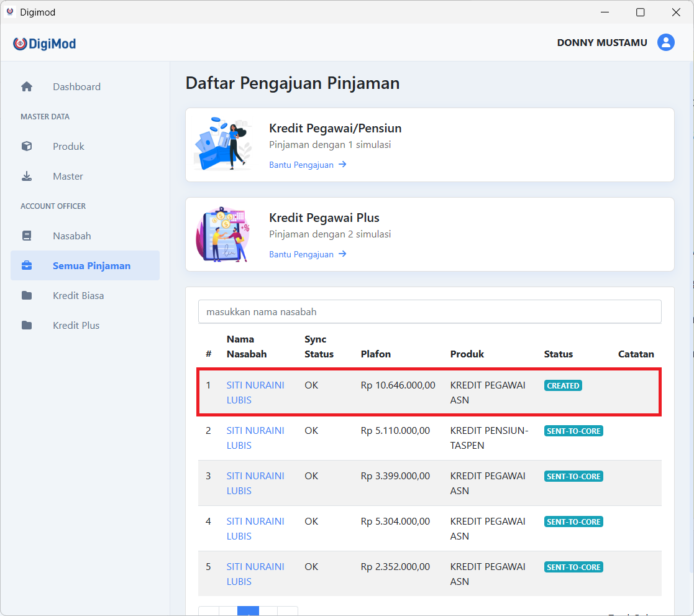Screen dimensions: 694x616
Task: Click the Produk box icon in sidebar
Action: (27, 146)
